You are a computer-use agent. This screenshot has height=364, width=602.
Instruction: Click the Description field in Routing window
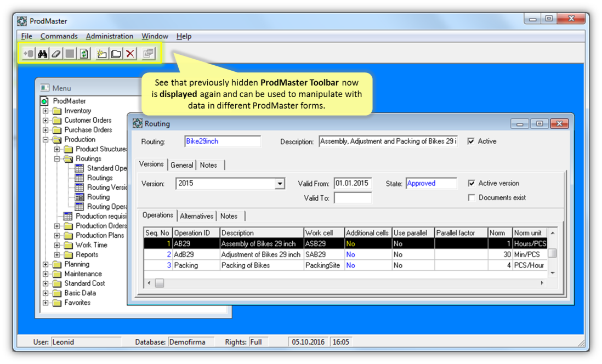pos(388,141)
